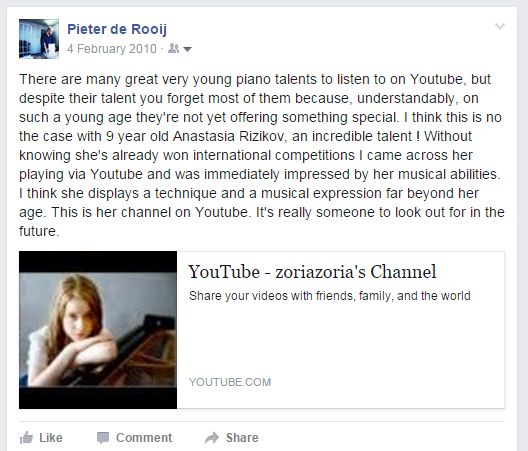Click the last line 'future.' of post

(39, 231)
